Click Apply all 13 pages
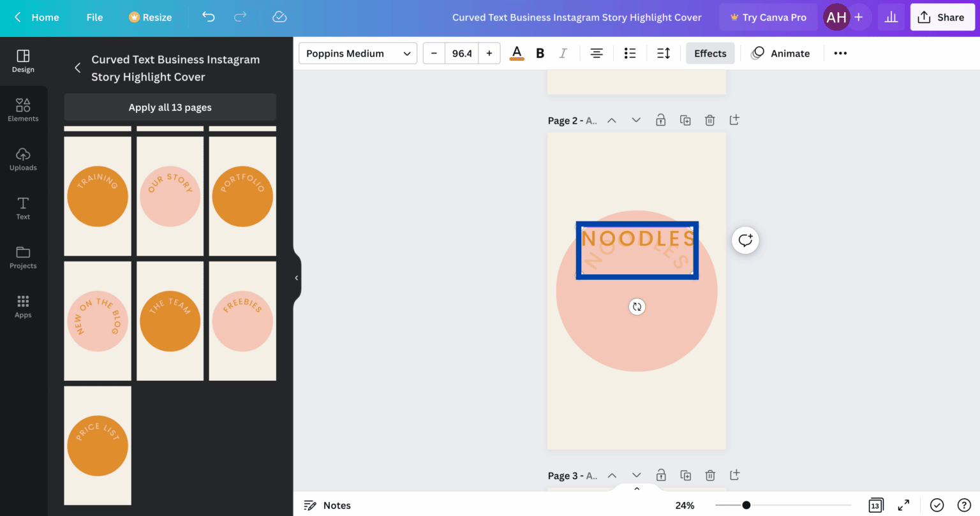980x516 pixels. tap(170, 107)
